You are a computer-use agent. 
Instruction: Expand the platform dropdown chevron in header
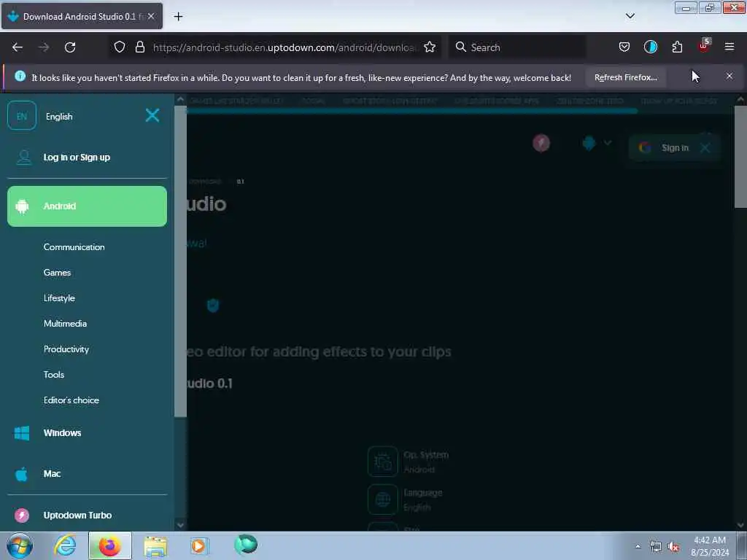[x=608, y=143]
